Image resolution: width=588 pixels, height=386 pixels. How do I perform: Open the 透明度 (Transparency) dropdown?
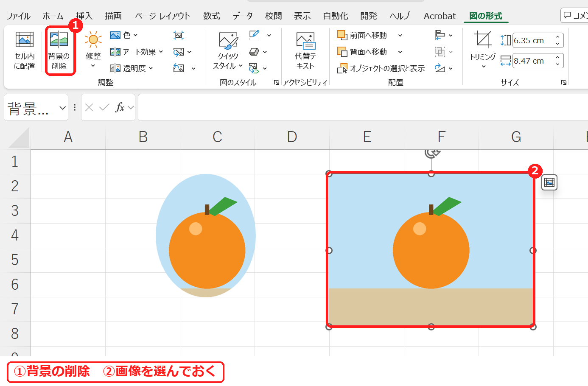[131, 68]
